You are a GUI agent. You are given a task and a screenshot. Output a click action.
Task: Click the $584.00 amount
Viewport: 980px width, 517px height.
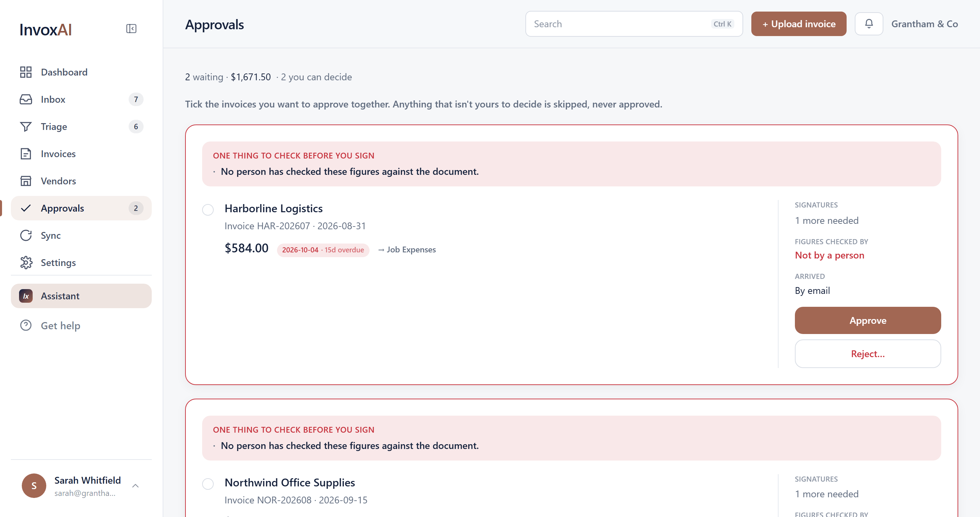pos(246,248)
